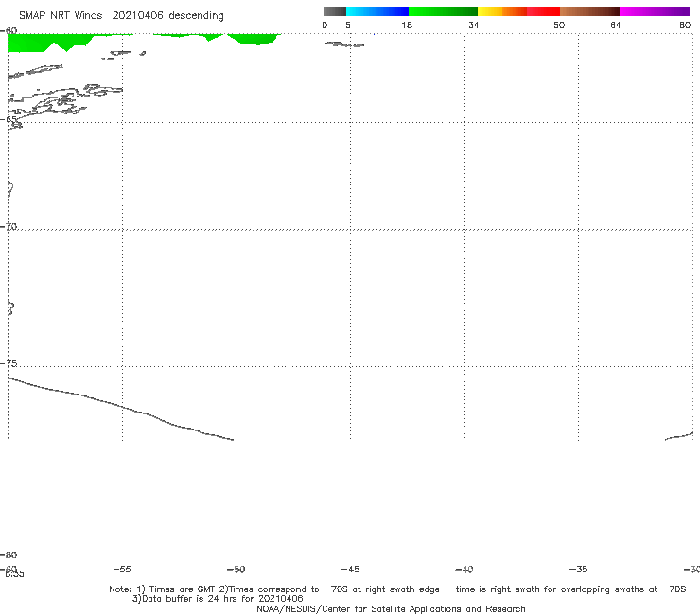
Task: Click the word 'descending' in the title
Action: pyautogui.click(x=197, y=16)
